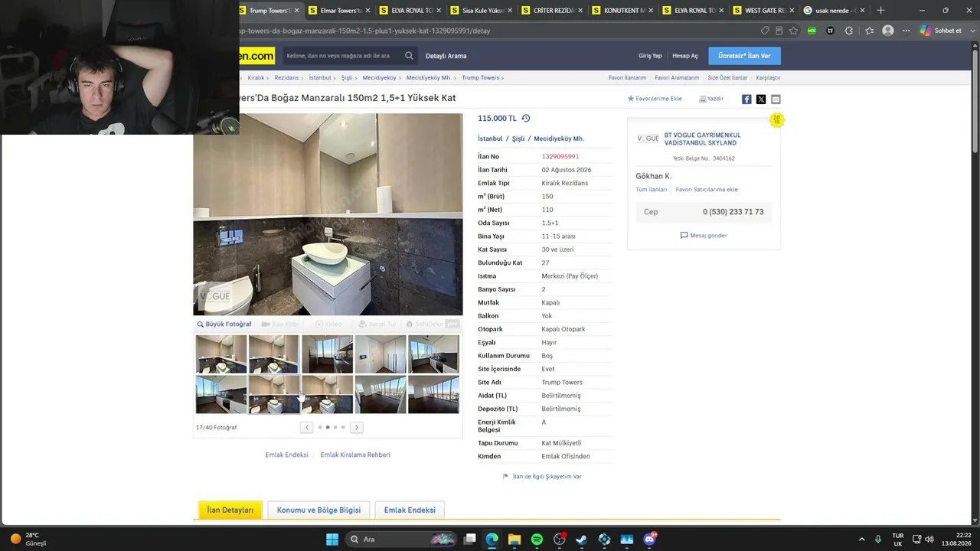The image size is (980, 551).
Task: Open the Detaylı Arama link
Action: coord(446,56)
